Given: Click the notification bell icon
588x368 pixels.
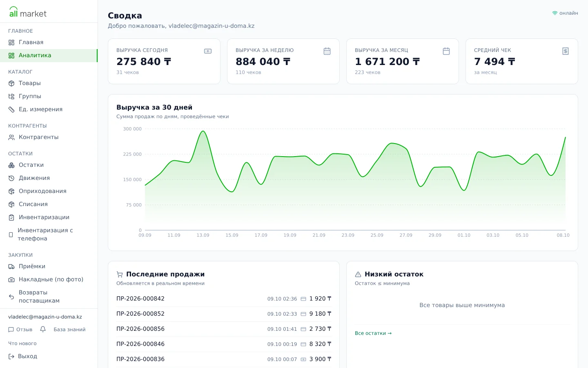Looking at the screenshot, I should tap(43, 329).
